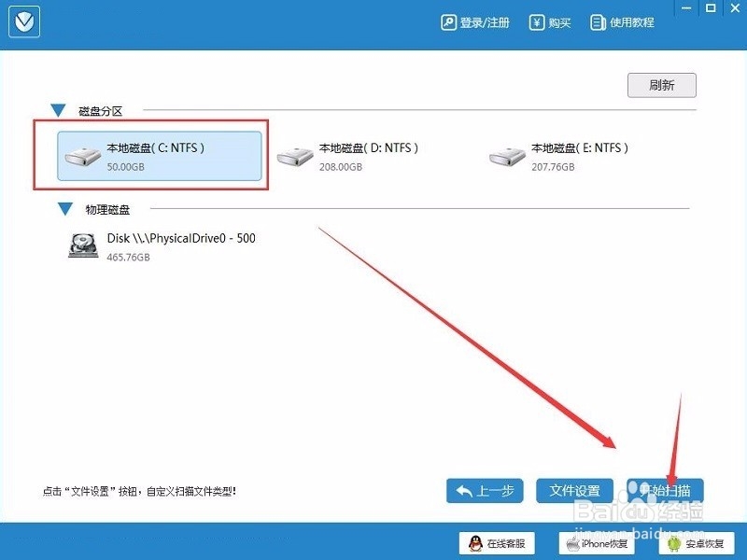Open the 登录/注册 login link
Screen dimensions: 747x560
tap(475, 22)
